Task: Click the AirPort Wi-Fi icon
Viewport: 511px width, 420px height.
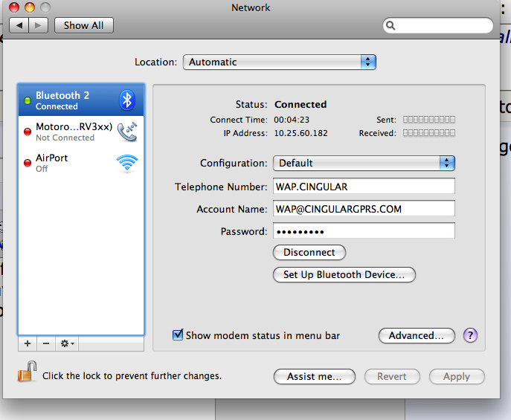Action: coord(127,163)
